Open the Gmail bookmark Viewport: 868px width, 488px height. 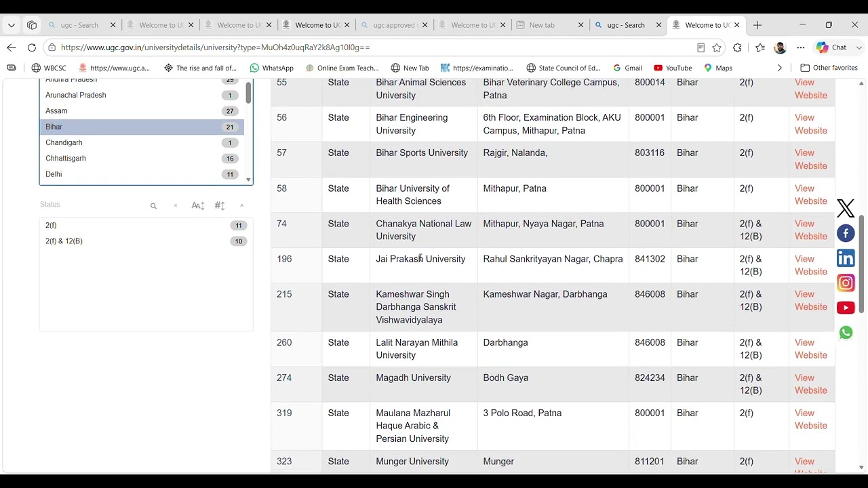click(x=627, y=68)
